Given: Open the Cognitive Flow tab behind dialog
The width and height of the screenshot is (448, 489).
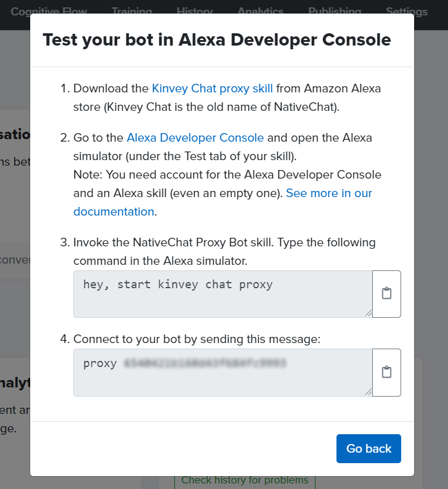Looking at the screenshot, I should tap(49, 11).
